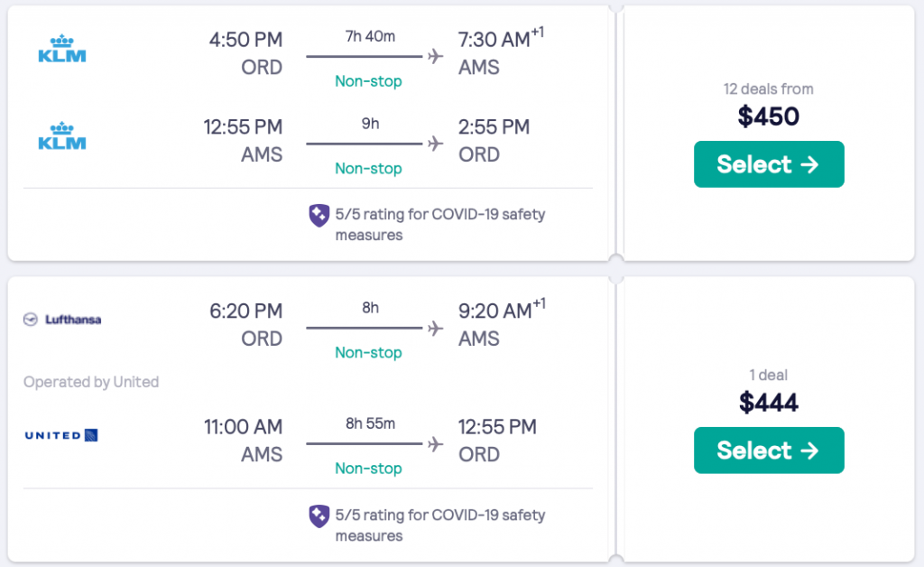
Task: Click the Lufthansa logo
Action: coord(62,320)
